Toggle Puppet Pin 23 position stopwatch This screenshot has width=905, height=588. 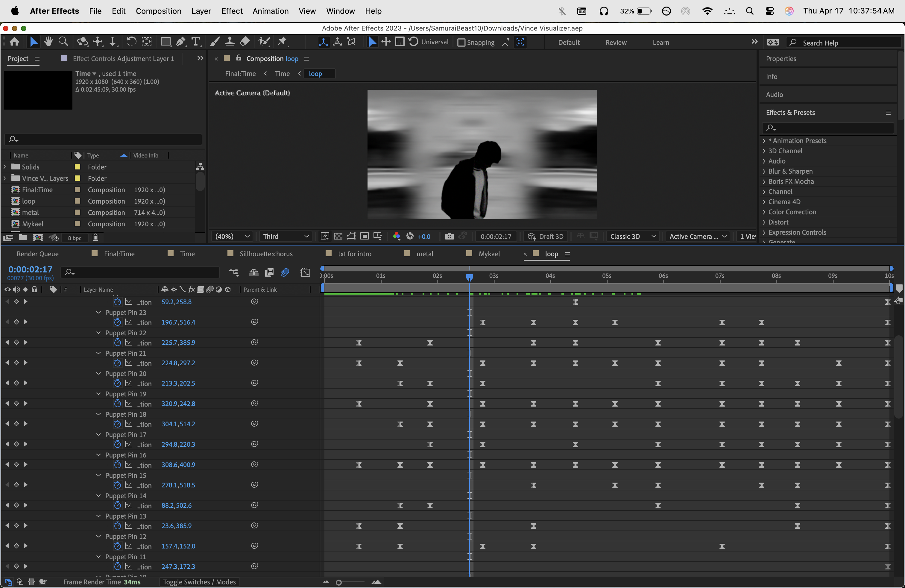point(118,322)
